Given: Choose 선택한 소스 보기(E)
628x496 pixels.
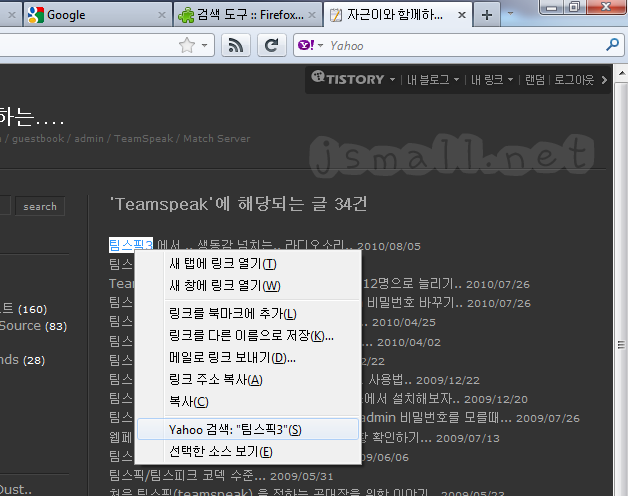Looking at the screenshot, I should tap(248, 452).
